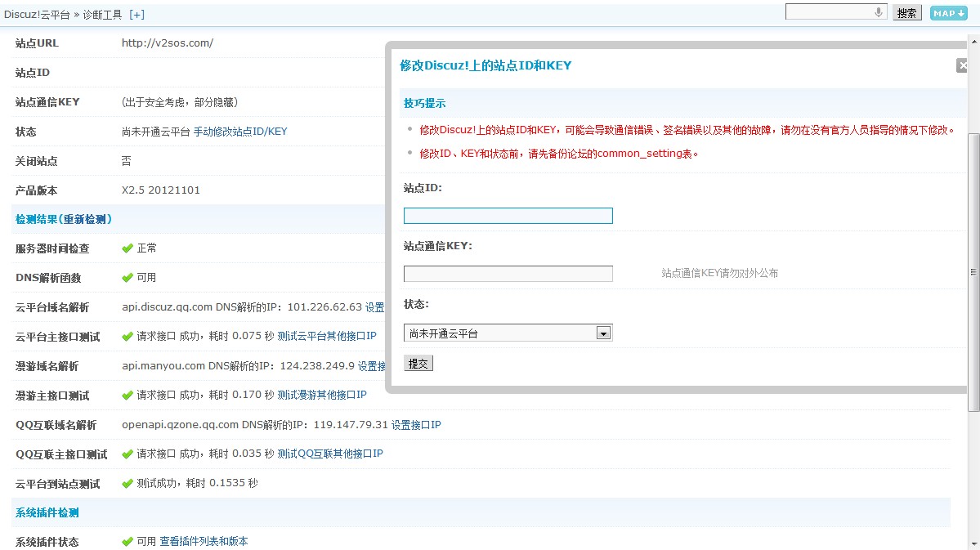Click 设置接口IP next to openapi.qzone.qq.com
The height and width of the screenshot is (550, 980).
416,425
